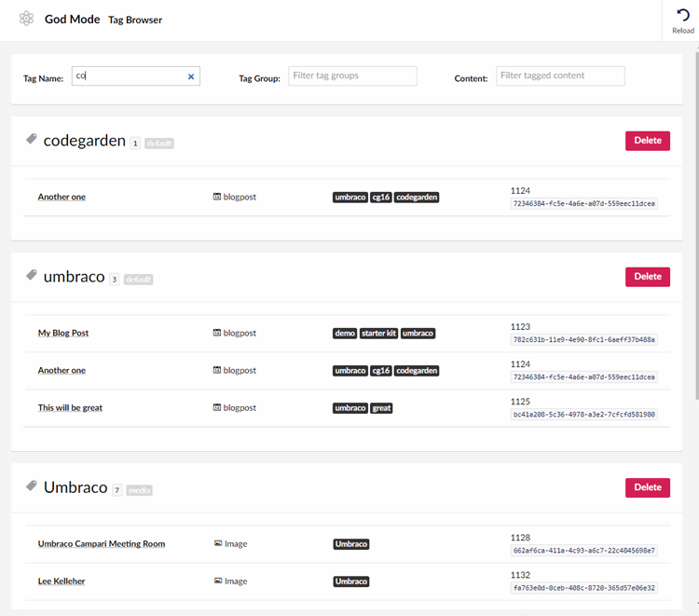The image size is (699, 616).
Task: Open 'Another one' under the codegarden tag
Action: 62,197
